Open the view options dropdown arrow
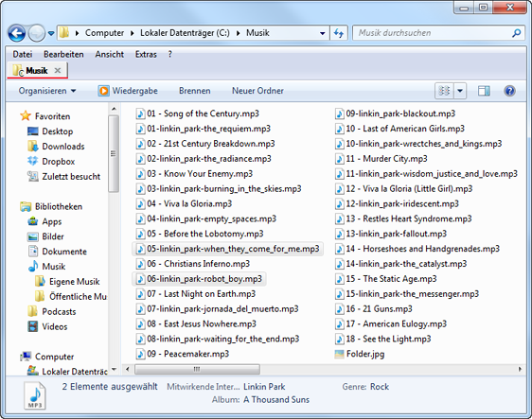Screen dimensions: 532x419 (x=460, y=91)
